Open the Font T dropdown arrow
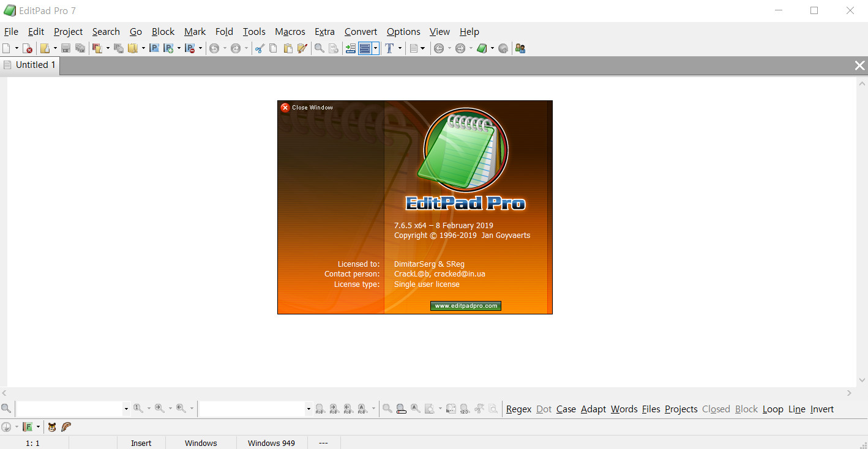The width and height of the screenshot is (868, 449). 400,48
